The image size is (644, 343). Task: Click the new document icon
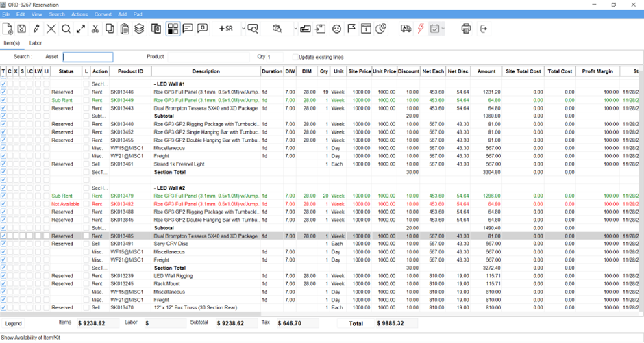(x=8, y=29)
